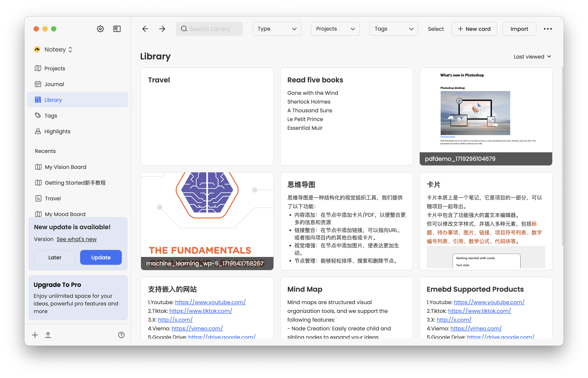
Task: Click 'Le Petit Prince' text in book list
Action: pyautogui.click(x=305, y=119)
